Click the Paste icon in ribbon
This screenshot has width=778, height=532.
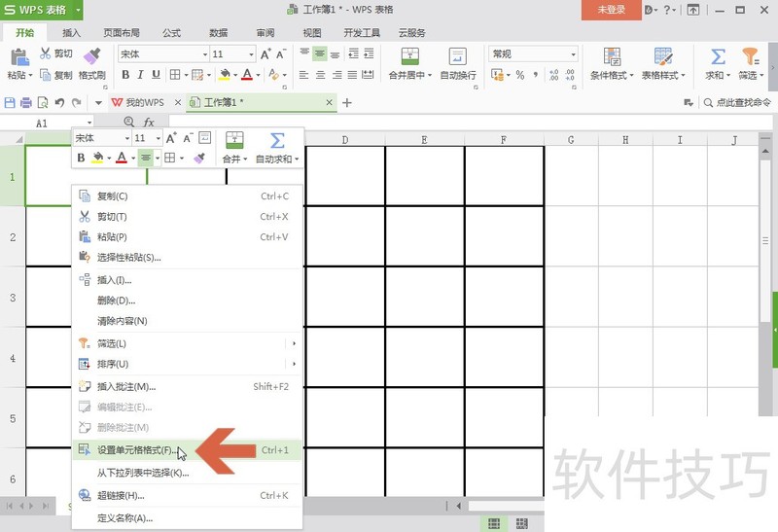(18, 57)
